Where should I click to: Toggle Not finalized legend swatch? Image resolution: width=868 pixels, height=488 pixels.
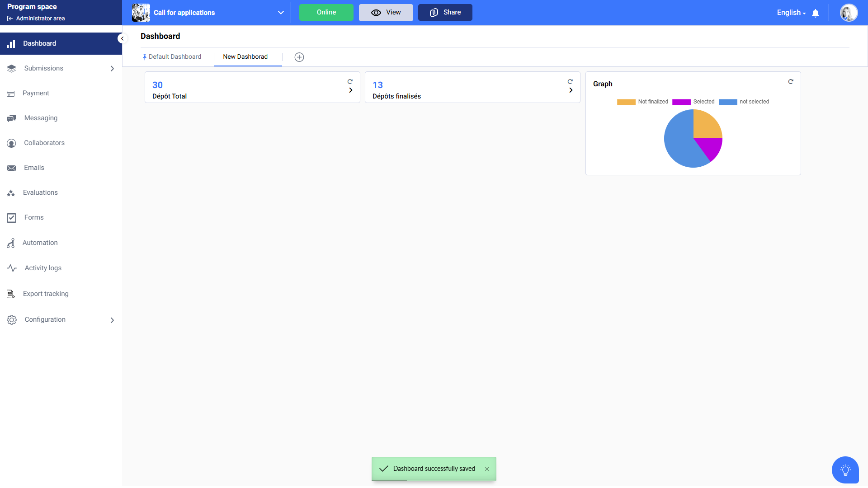pos(626,102)
